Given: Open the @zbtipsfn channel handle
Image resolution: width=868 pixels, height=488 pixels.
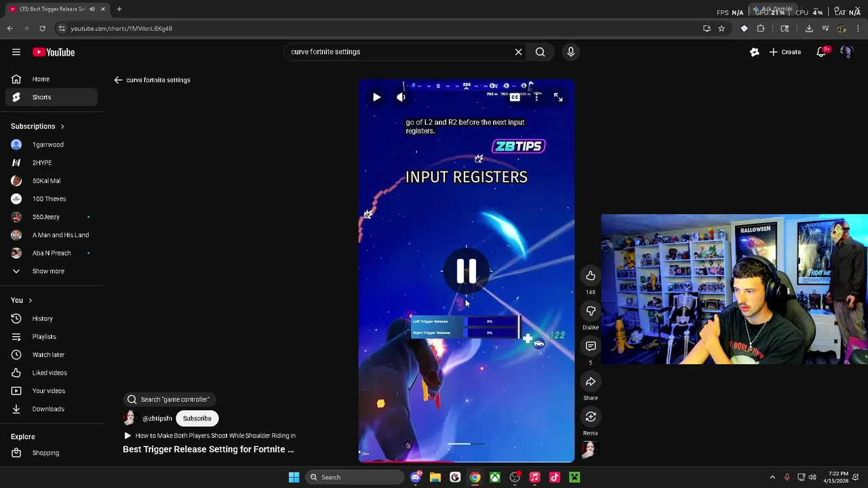Looking at the screenshot, I should click(157, 419).
